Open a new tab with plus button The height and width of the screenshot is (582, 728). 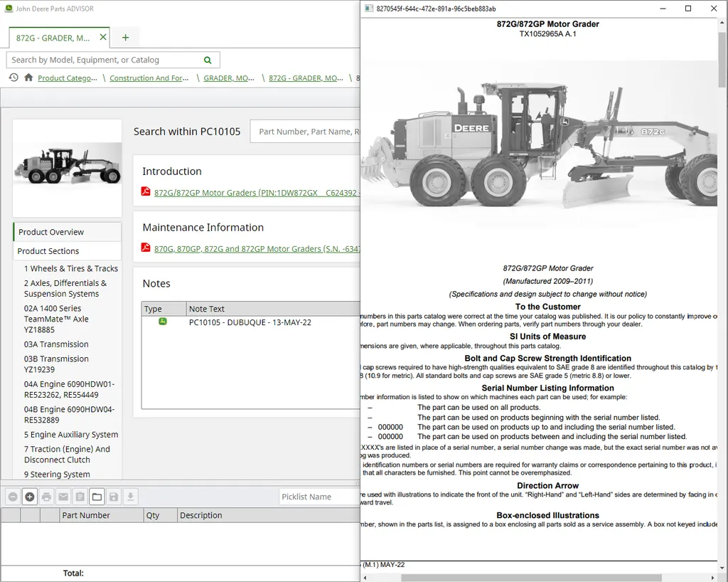125,38
